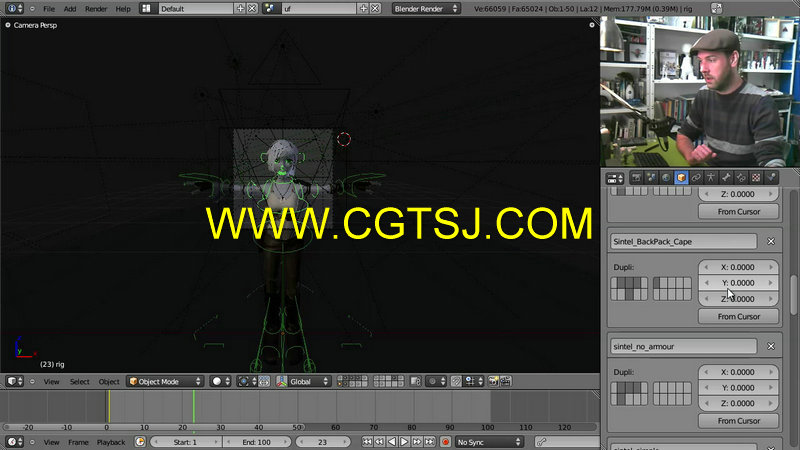Increase sintel_no_armour X offset with right arrow
This screenshot has width=800, height=450.
click(x=771, y=372)
